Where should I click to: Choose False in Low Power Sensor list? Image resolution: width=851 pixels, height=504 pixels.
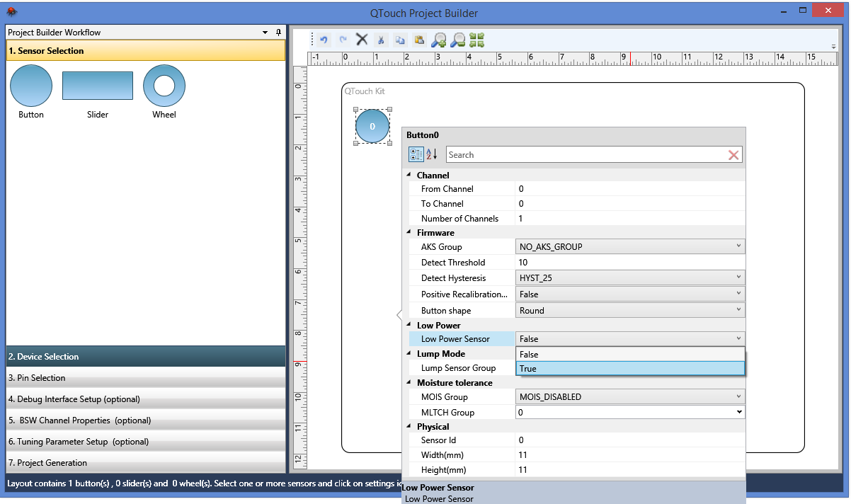tap(630, 355)
